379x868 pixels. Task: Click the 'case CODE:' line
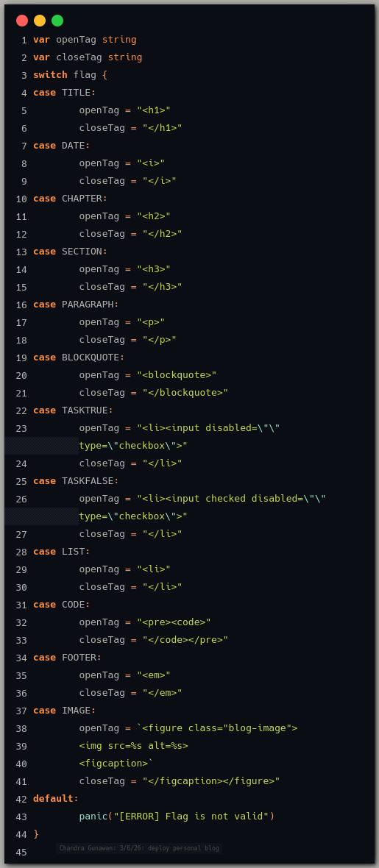coord(62,605)
